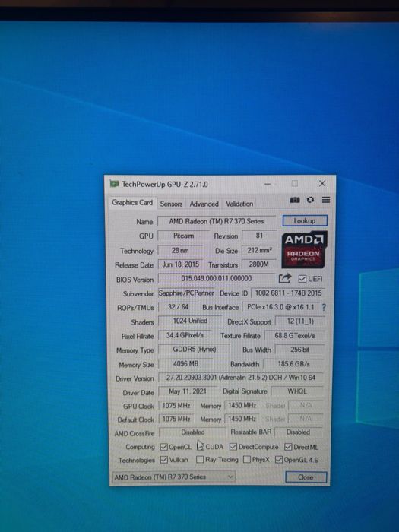
Task: Click the Revision value 81
Action: [x=259, y=236]
